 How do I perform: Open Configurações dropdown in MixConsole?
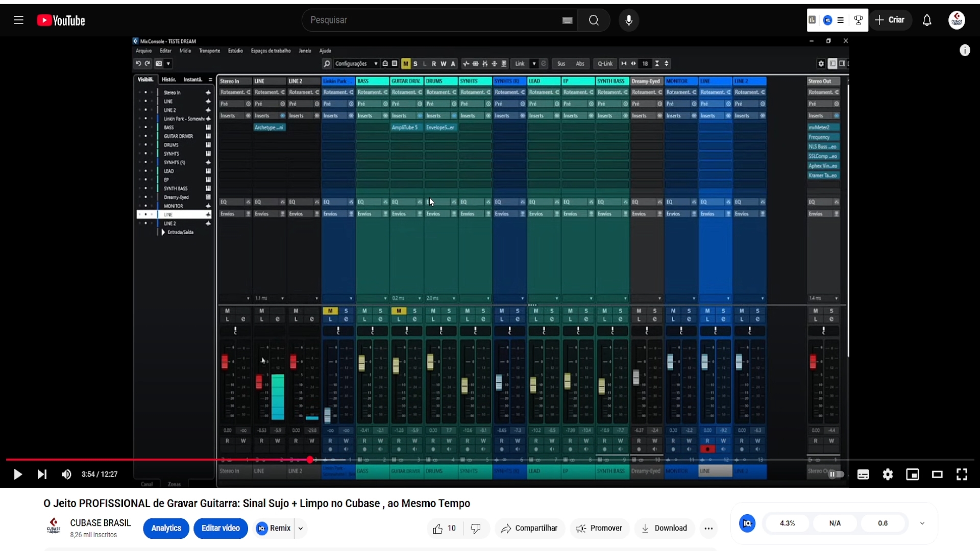tap(356, 64)
